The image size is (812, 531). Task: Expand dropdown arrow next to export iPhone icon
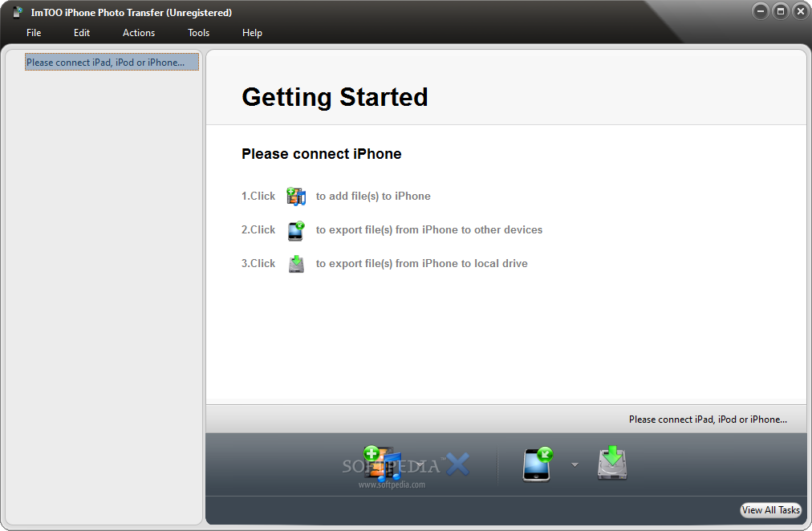click(x=574, y=464)
